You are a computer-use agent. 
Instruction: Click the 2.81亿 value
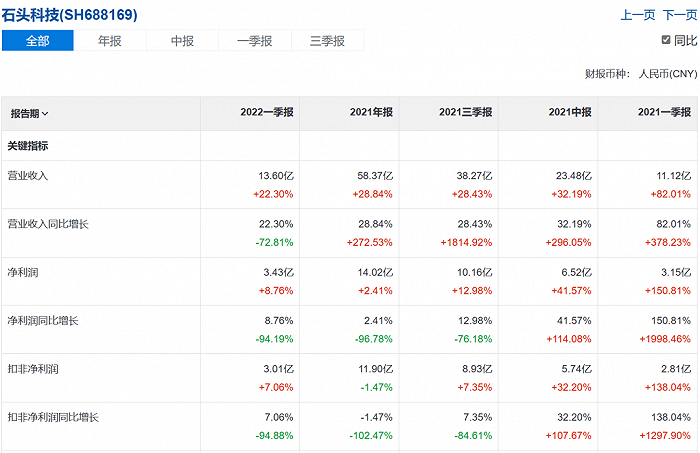[x=676, y=369]
